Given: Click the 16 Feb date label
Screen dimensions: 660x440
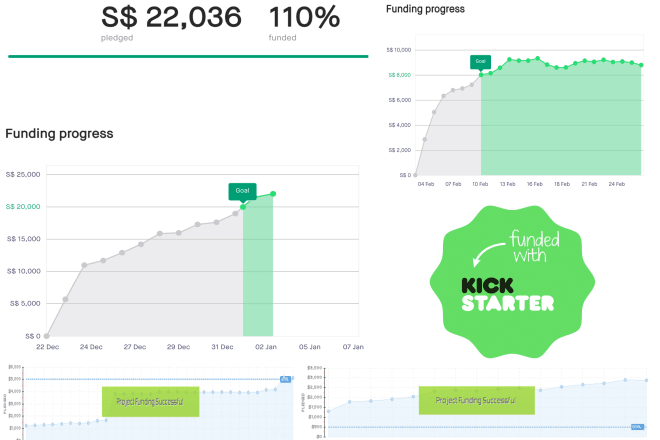Looking at the screenshot, I should (535, 184).
